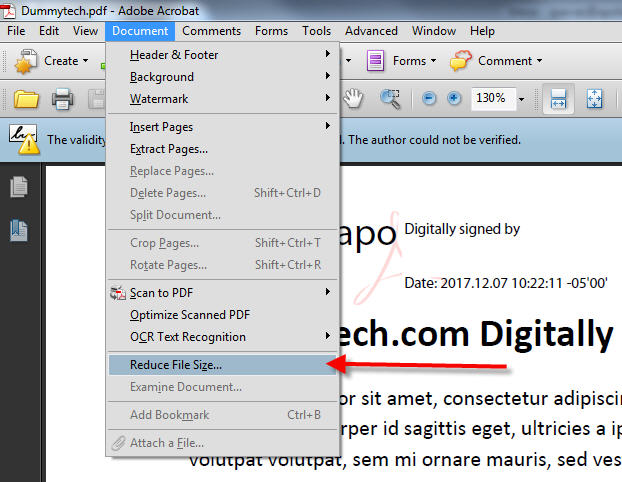Click the printer icon in toolbar
Viewport: 622px width, 482px height.
[x=62, y=99]
